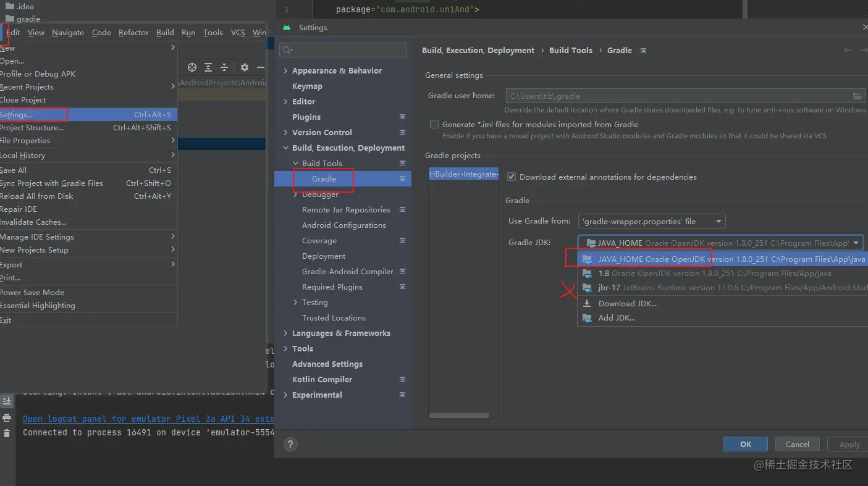Expand the Editor settings node
Viewport: 868px width, 486px height.
(x=285, y=102)
